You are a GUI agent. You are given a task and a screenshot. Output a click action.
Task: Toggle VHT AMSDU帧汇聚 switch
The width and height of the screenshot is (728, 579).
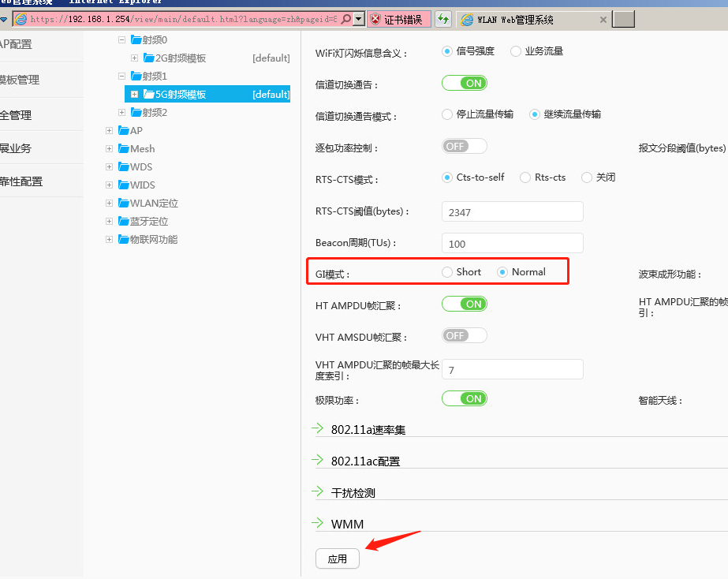click(465, 336)
